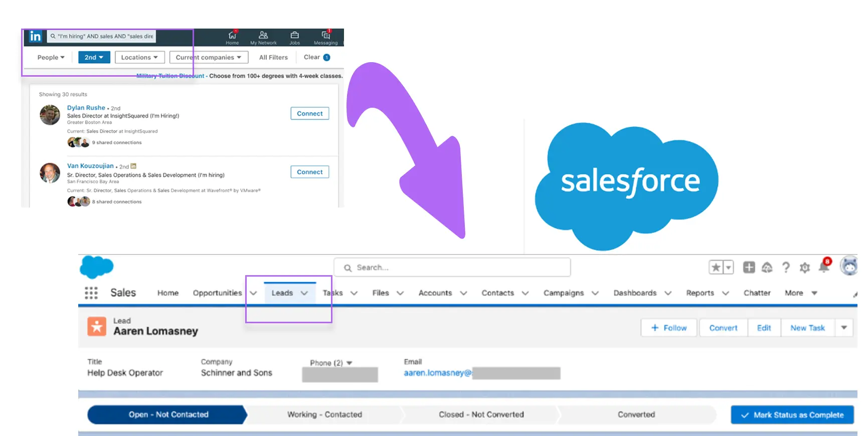
Task: Expand the Accounts tab chevron
Action: pos(463,293)
